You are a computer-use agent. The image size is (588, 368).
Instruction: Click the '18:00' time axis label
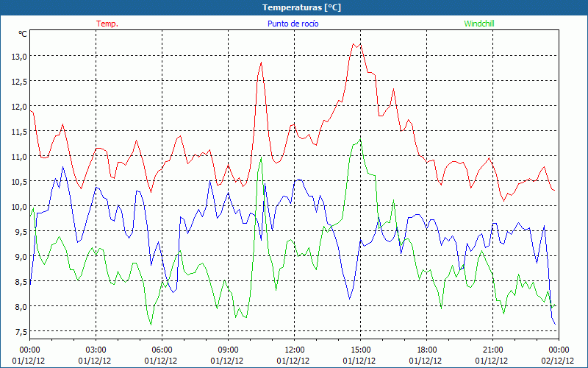coord(426,350)
